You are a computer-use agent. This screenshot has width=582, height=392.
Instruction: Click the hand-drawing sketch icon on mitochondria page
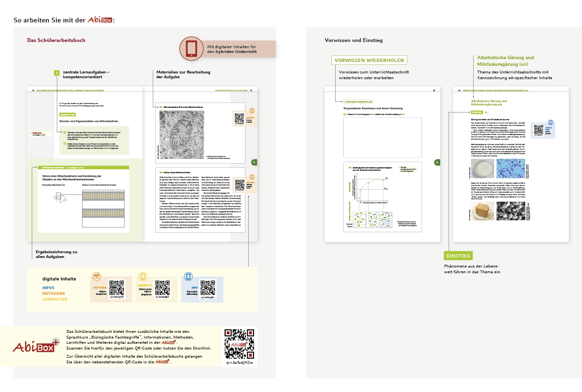point(61,196)
